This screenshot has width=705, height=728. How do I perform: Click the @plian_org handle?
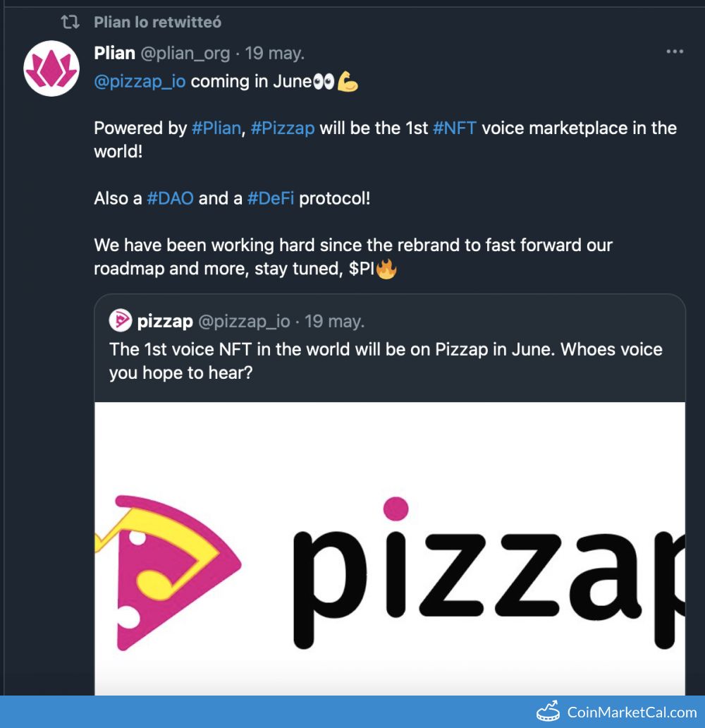coord(185,54)
